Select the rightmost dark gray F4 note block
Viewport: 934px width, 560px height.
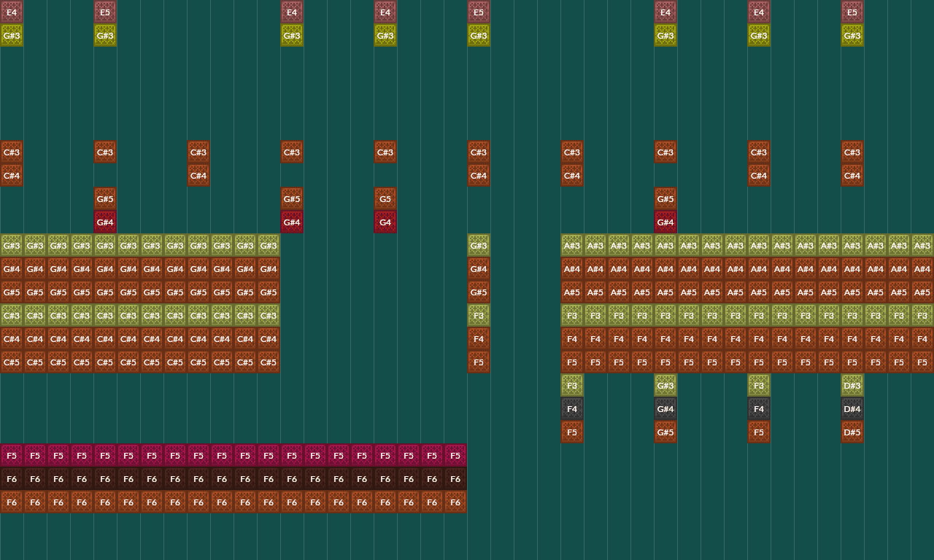(759, 408)
